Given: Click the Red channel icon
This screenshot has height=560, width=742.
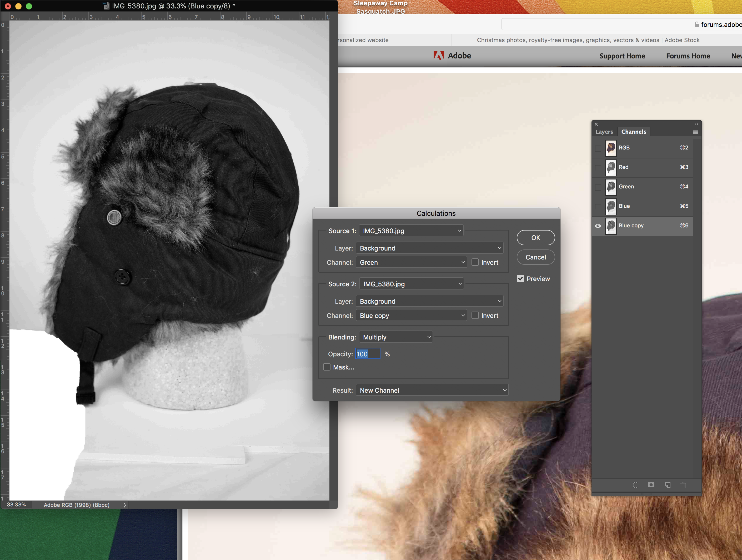Looking at the screenshot, I should 611,167.
